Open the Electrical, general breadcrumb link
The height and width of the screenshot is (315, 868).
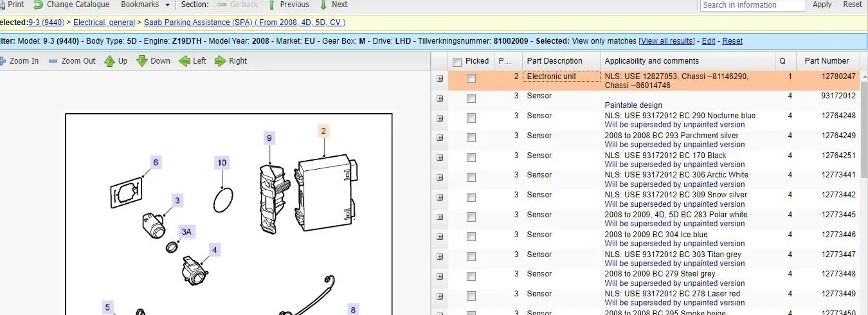point(104,22)
